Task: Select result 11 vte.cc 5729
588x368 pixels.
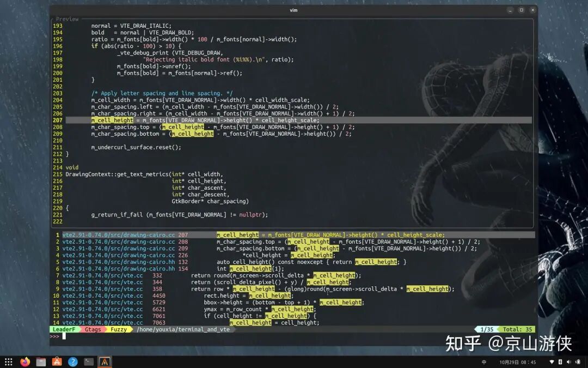Action: pyautogui.click(x=292, y=303)
